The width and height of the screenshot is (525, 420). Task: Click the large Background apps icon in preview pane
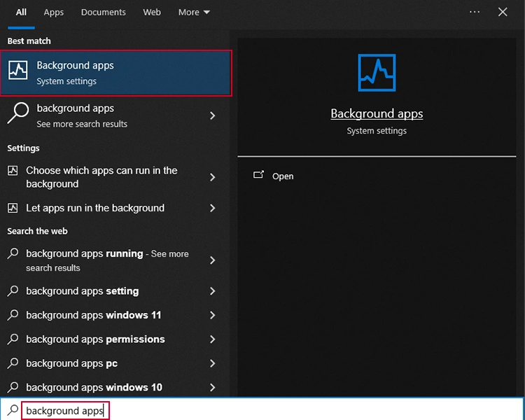click(377, 73)
